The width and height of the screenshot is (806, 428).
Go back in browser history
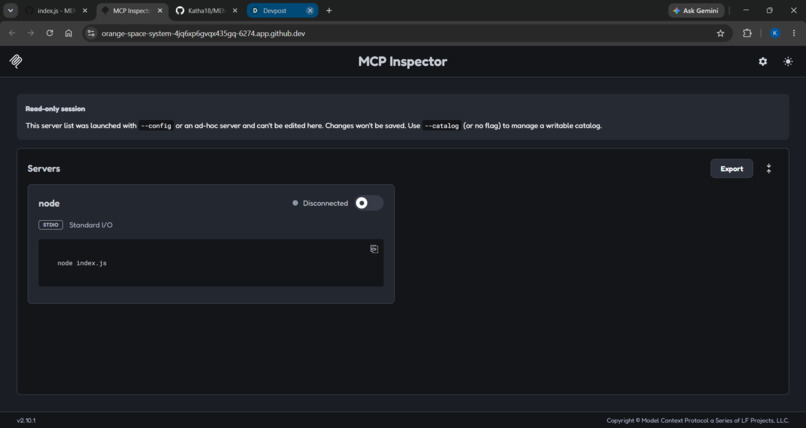click(12, 33)
